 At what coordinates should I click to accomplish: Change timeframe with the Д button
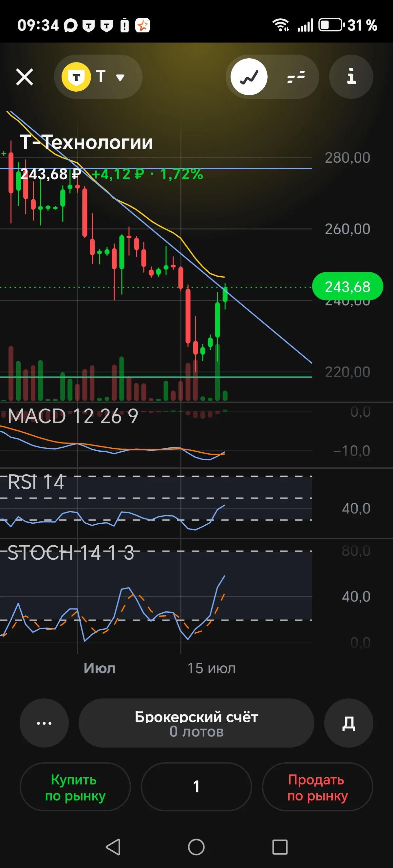coord(348,723)
